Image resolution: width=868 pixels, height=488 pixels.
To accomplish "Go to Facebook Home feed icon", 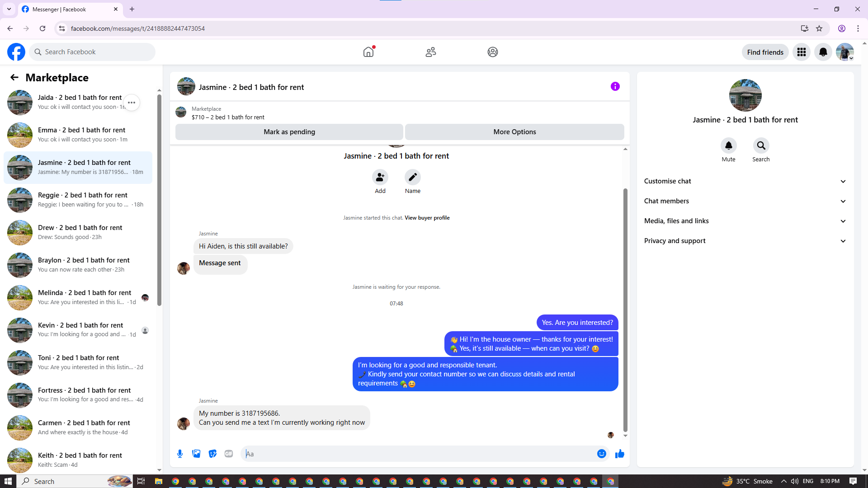I will pyautogui.click(x=368, y=52).
